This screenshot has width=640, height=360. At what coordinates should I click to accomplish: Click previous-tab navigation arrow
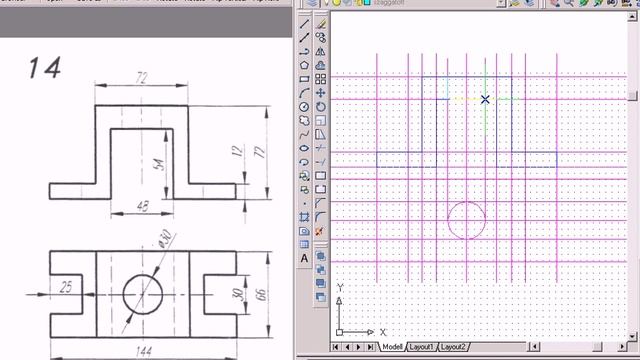click(347, 347)
